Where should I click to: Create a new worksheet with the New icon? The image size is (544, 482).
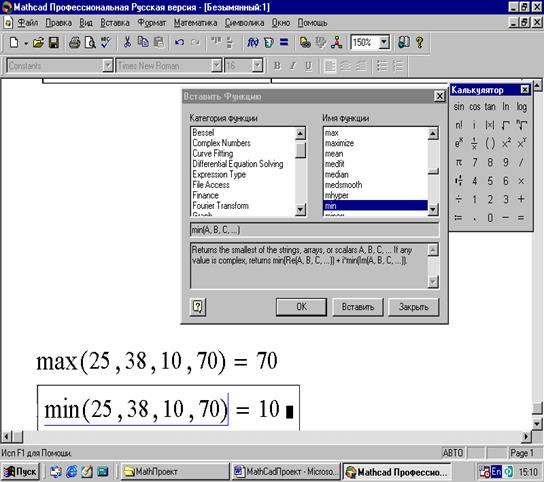point(14,43)
